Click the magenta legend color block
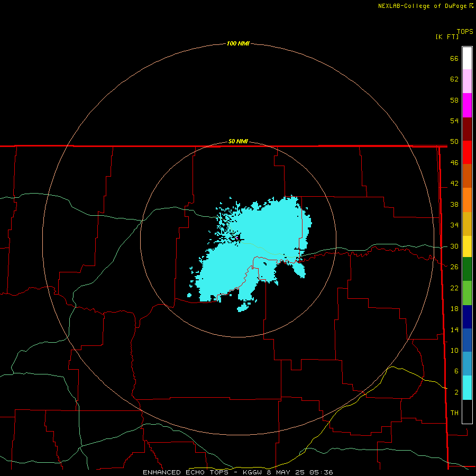Screen dimensions: 476x476 point(467,105)
